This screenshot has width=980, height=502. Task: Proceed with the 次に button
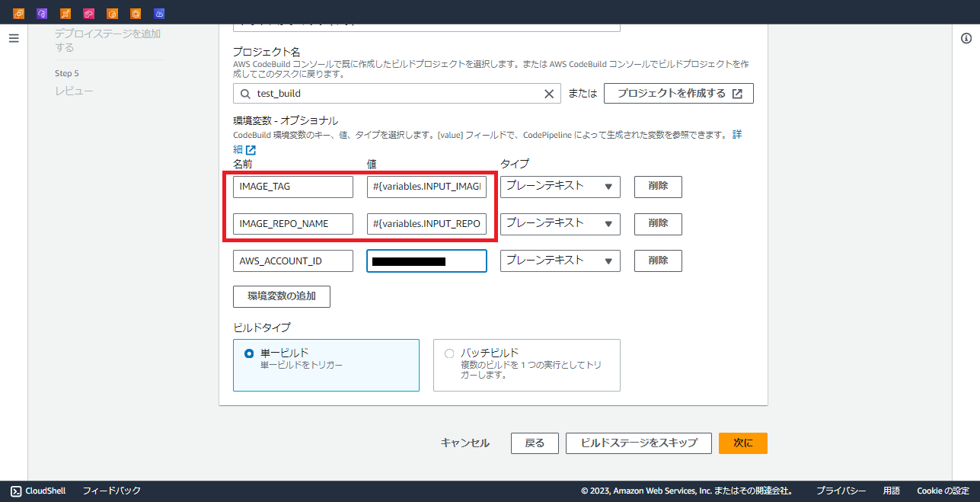point(743,443)
